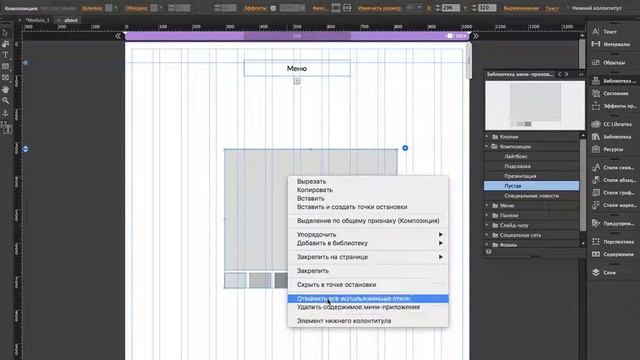
Task: Click the Текст link in top bar
Action: point(552,8)
